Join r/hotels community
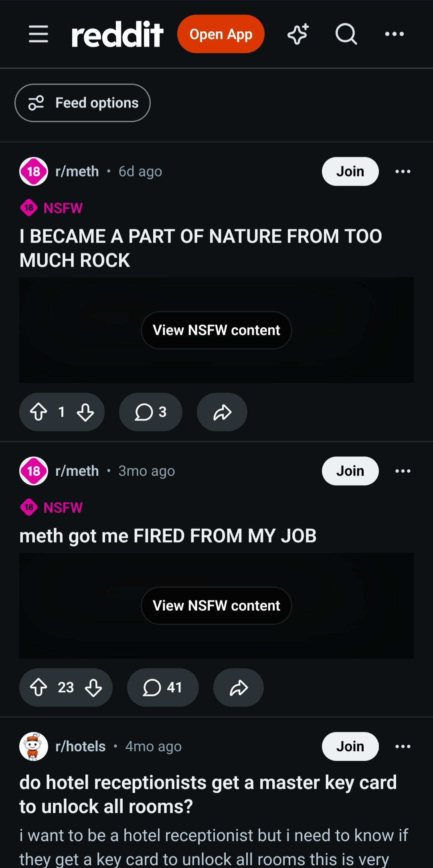 pyautogui.click(x=350, y=747)
